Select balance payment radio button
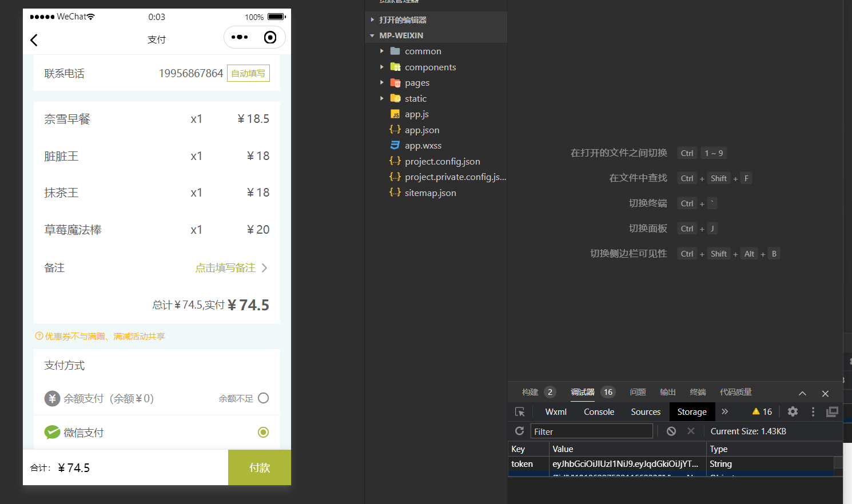Screen dimensions: 852x504 click(x=263, y=398)
